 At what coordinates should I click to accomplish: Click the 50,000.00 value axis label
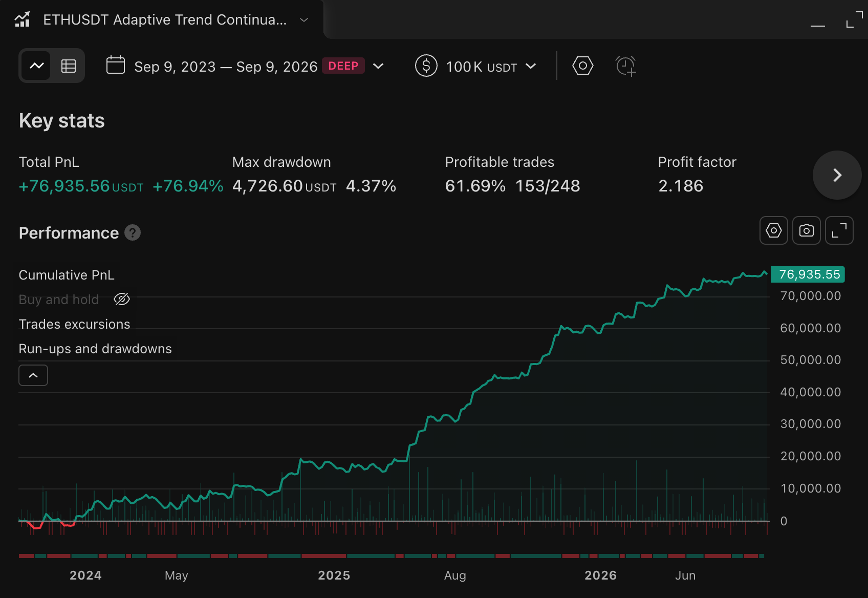811,360
